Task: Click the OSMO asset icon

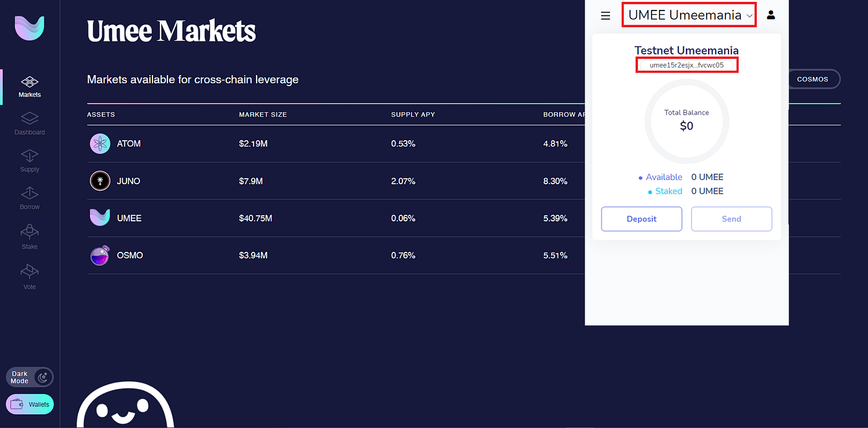Action: [100, 255]
